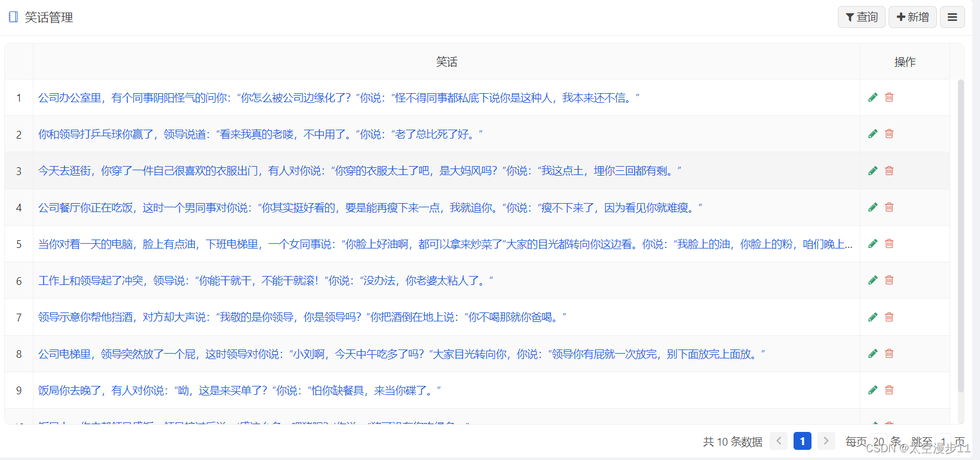The width and height of the screenshot is (980, 460).
Task: Edit joke row 1 with pencil icon
Action: (x=873, y=97)
